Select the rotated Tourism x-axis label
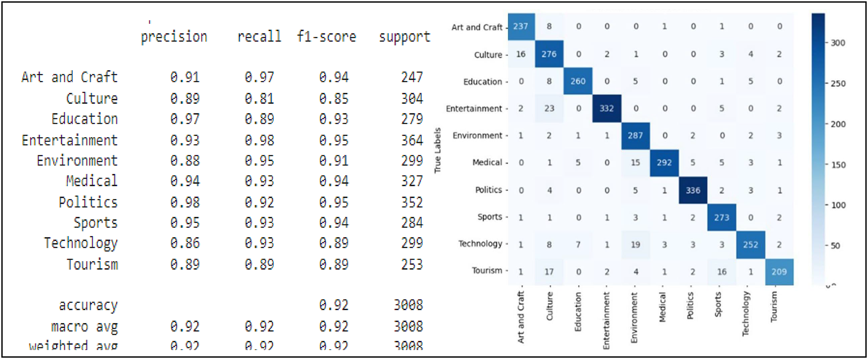The width and height of the screenshot is (868, 359). pos(774,306)
